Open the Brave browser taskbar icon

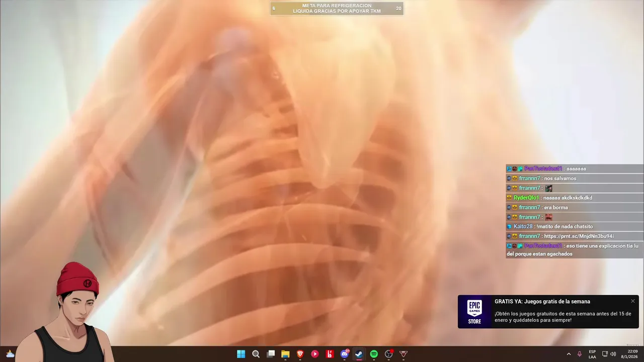[300, 354]
